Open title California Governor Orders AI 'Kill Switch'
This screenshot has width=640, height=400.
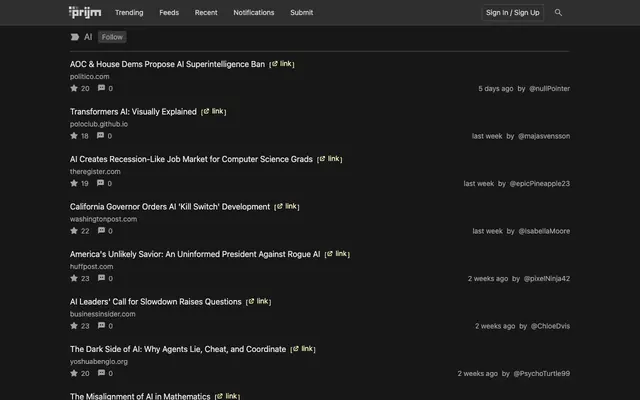coord(170,207)
